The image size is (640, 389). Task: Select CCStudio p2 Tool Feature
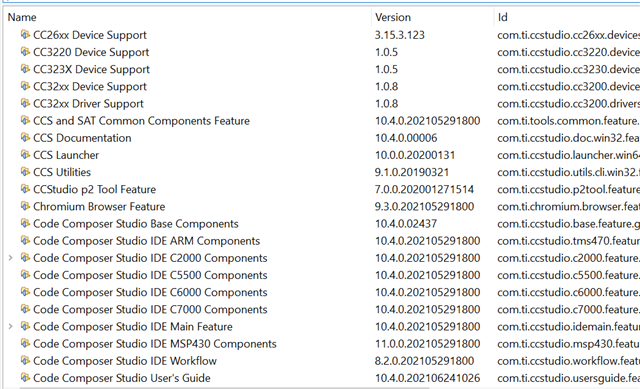(x=94, y=189)
